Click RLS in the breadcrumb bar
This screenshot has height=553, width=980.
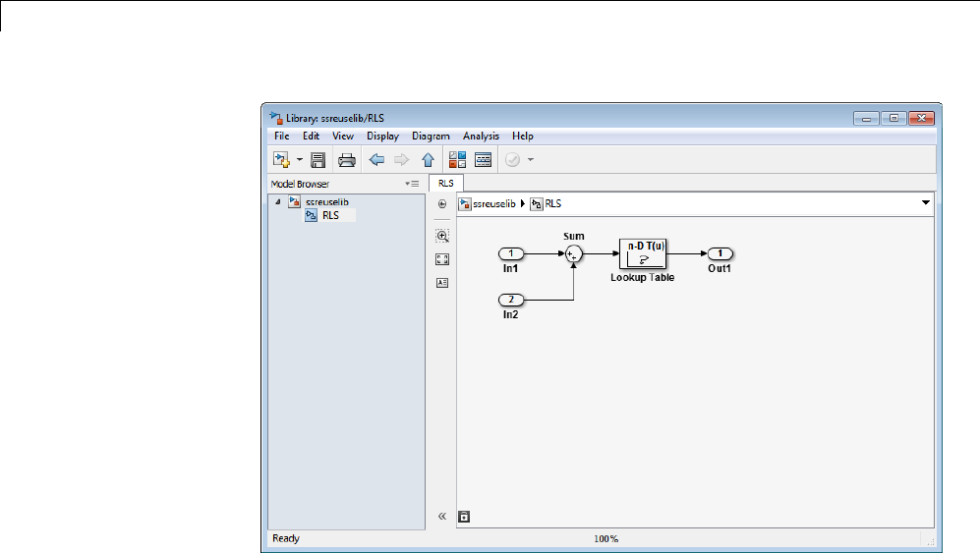(553, 203)
